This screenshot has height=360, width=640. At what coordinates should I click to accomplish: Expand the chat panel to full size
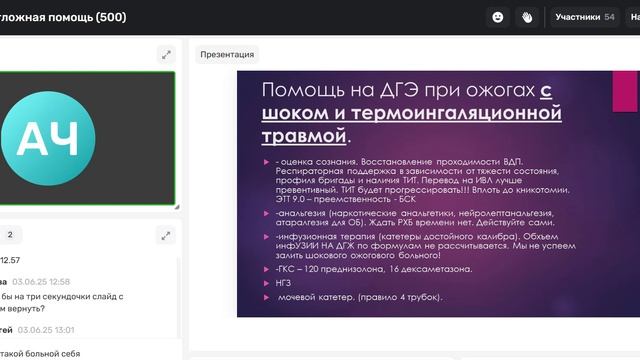tap(166, 236)
